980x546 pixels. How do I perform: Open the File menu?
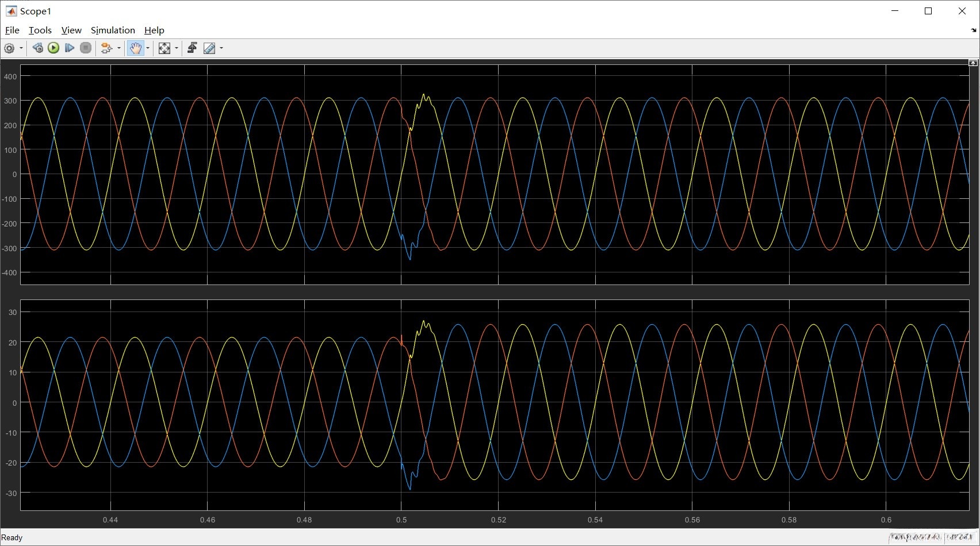(12, 30)
